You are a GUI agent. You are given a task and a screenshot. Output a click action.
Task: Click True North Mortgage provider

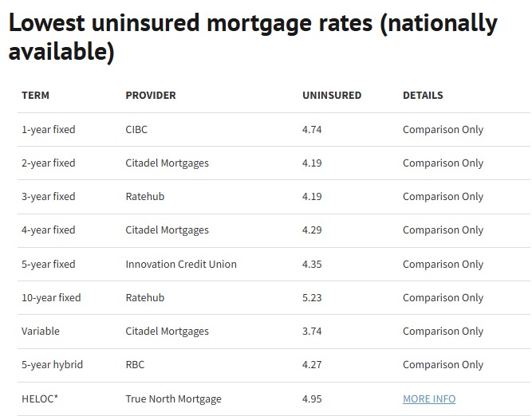[x=173, y=398]
